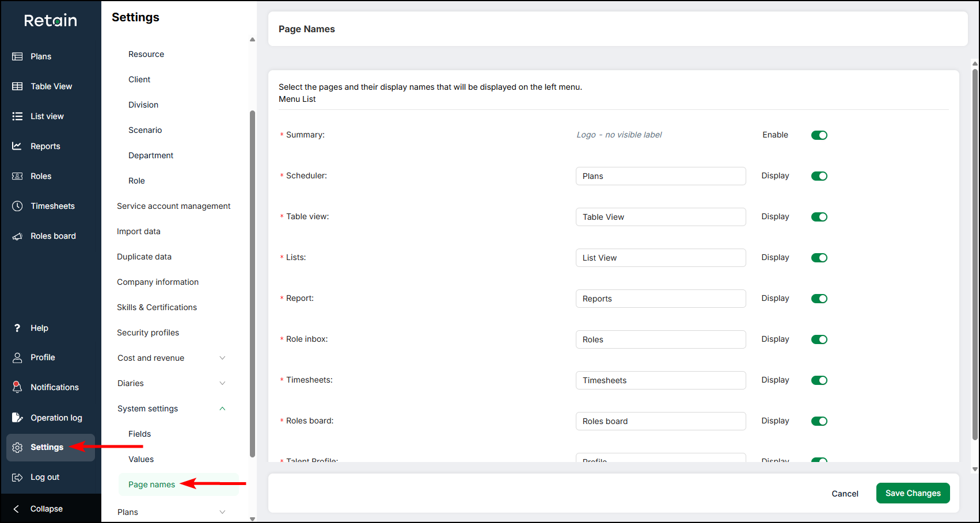Open Security profiles settings
Viewport: 980px width, 523px height.
pos(148,333)
